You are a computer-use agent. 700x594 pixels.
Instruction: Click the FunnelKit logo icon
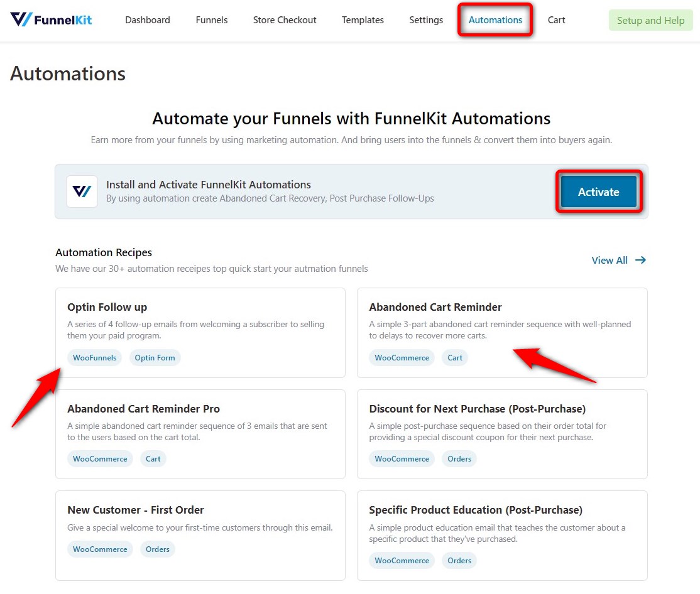point(23,19)
